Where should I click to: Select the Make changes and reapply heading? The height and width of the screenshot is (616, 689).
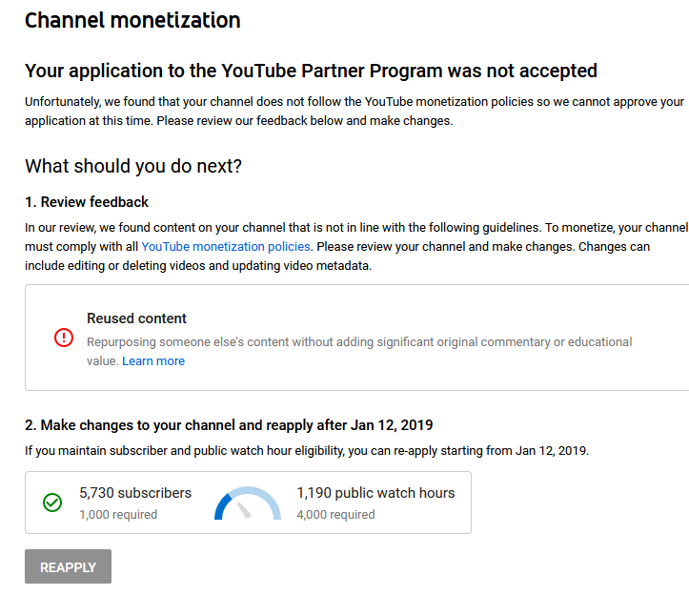229,425
